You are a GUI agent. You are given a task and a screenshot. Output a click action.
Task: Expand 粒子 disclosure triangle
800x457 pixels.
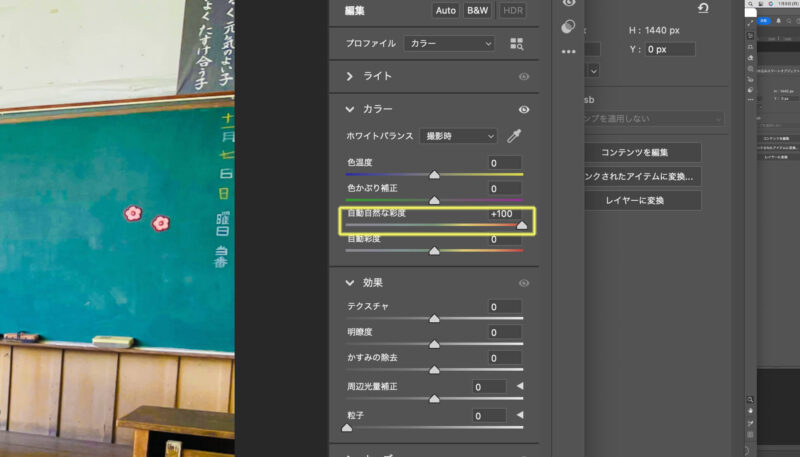(x=520, y=415)
